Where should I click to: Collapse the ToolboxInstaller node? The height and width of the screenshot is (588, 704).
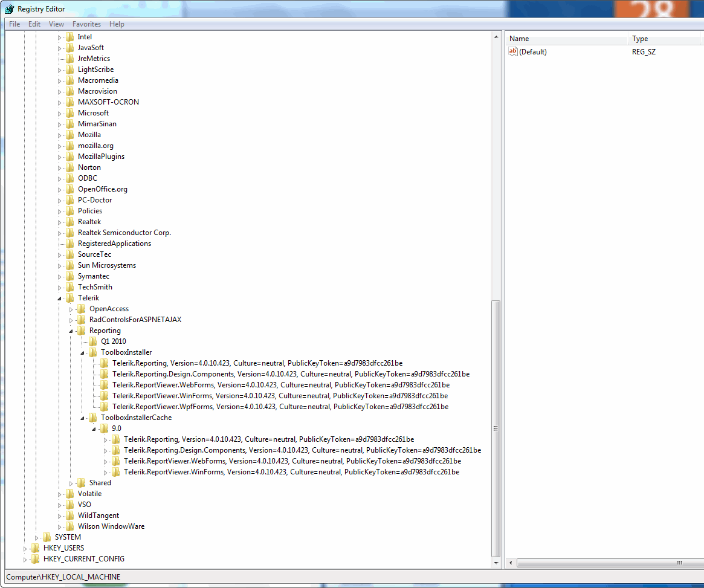83,353
